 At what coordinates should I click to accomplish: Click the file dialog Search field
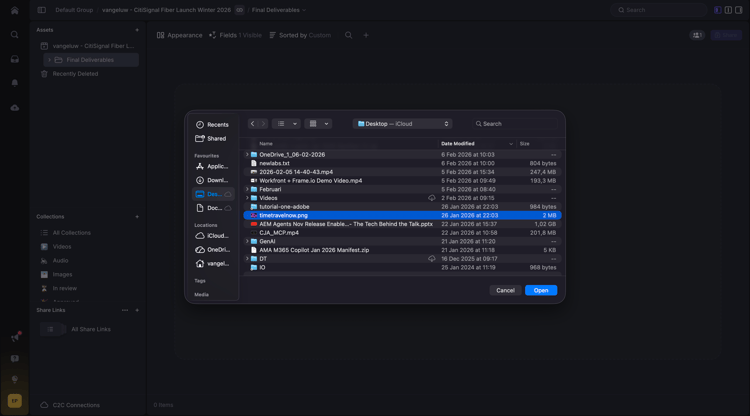pyautogui.click(x=515, y=124)
